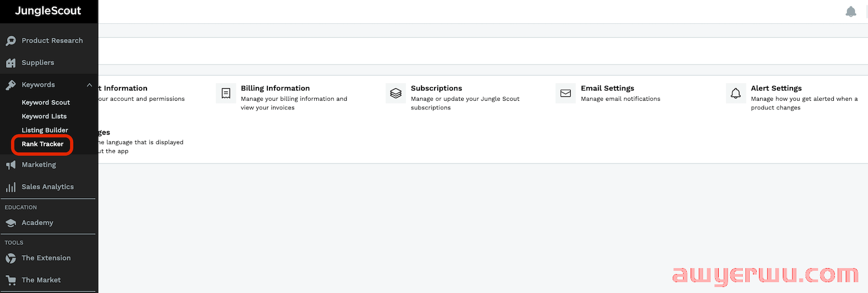Viewport: 868px width, 293px height.
Task: Click the Suppliers factory icon
Action: click(11, 63)
